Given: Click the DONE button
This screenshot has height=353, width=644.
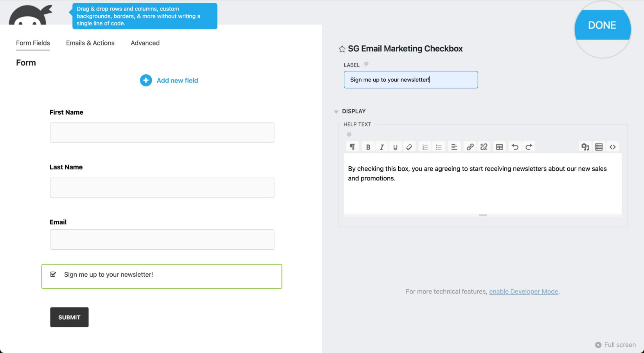Looking at the screenshot, I should pos(602,25).
